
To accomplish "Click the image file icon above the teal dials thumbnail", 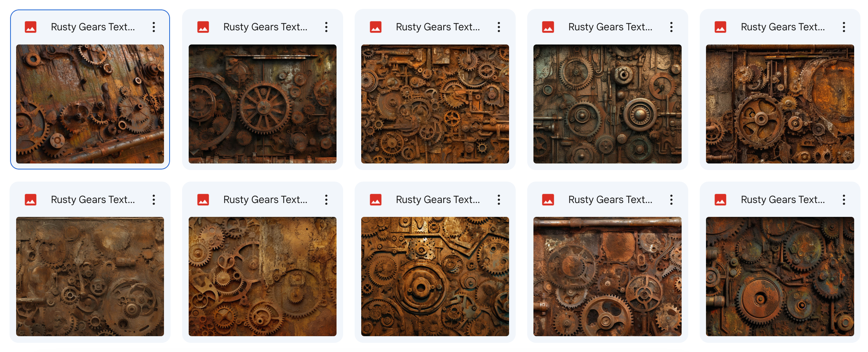I will [x=548, y=27].
